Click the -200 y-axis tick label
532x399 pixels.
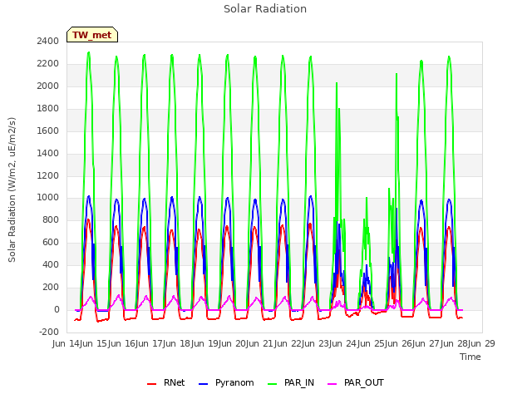(49, 332)
